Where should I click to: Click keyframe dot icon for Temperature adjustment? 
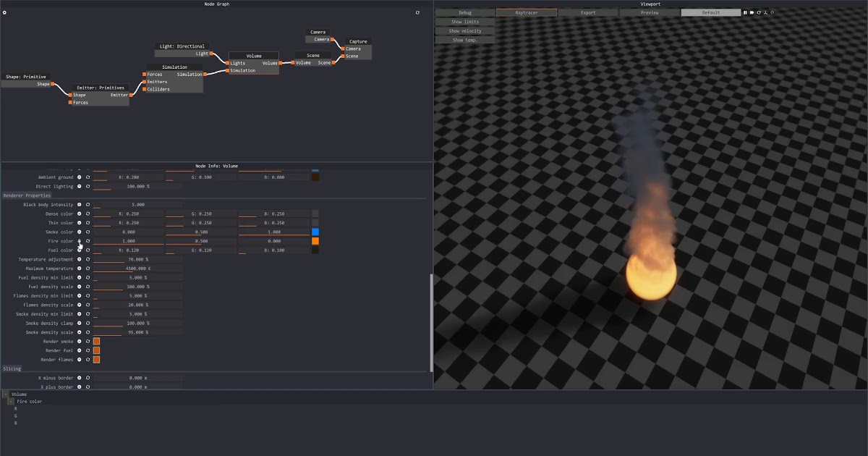(80, 259)
